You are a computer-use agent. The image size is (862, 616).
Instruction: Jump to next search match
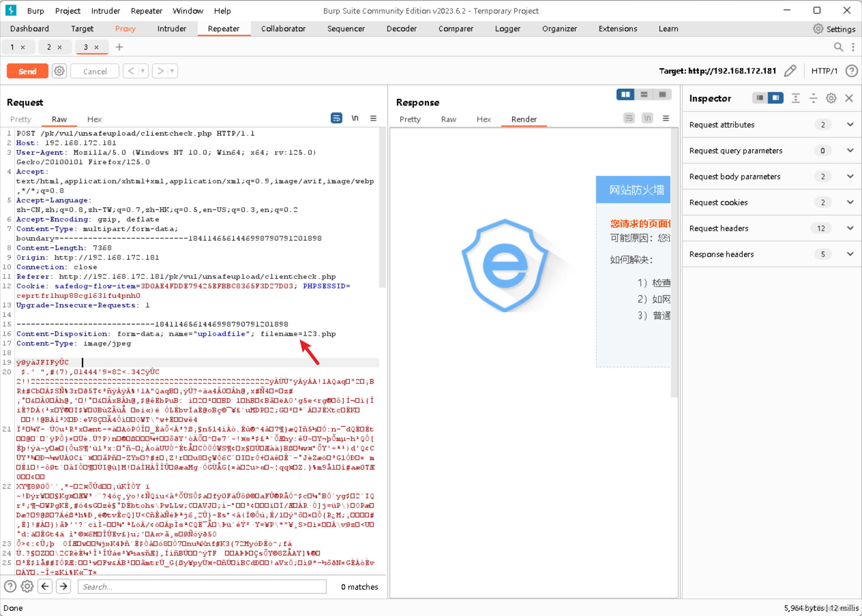[x=64, y=586]
